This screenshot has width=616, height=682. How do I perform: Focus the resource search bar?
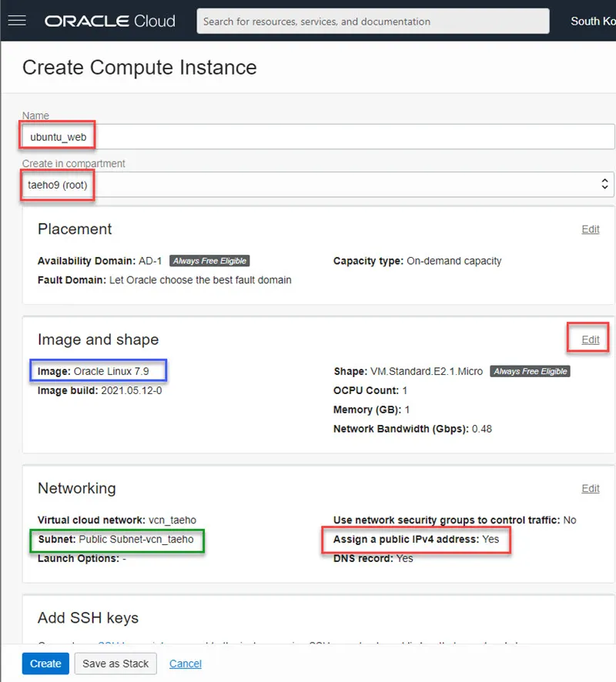coord(373,21)
